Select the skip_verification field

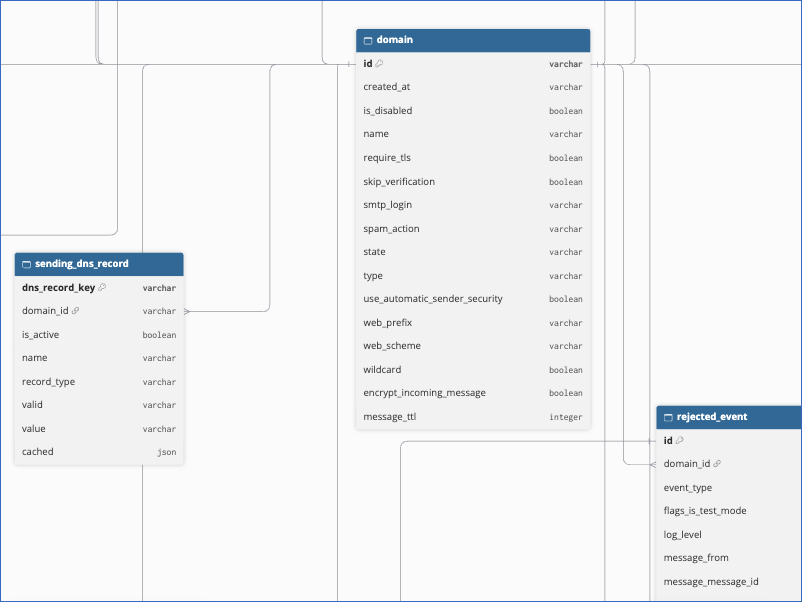(x=473, y=182)
